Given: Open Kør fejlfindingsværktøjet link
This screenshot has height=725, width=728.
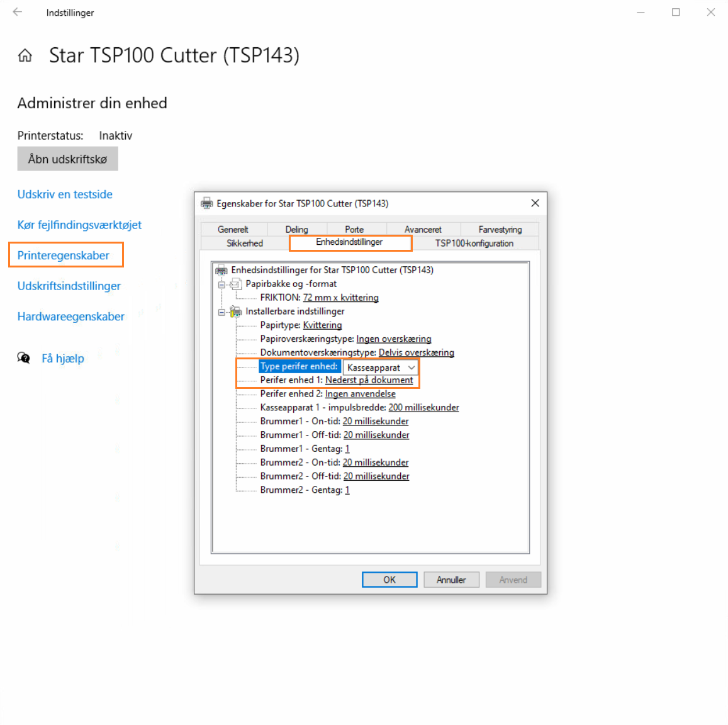Looking at the screenshot, I should point(79,225).
